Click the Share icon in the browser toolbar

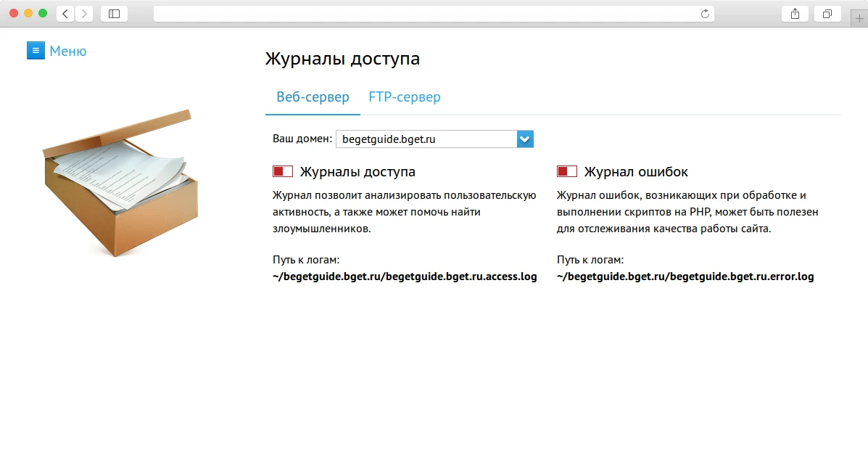point(795,13)
